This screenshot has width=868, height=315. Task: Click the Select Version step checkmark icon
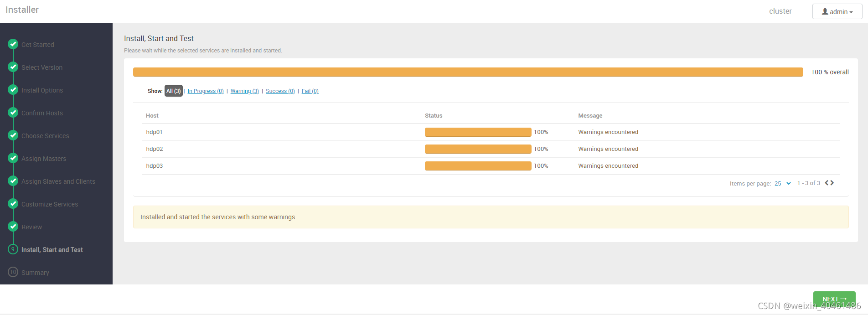[x=13, y=67]
